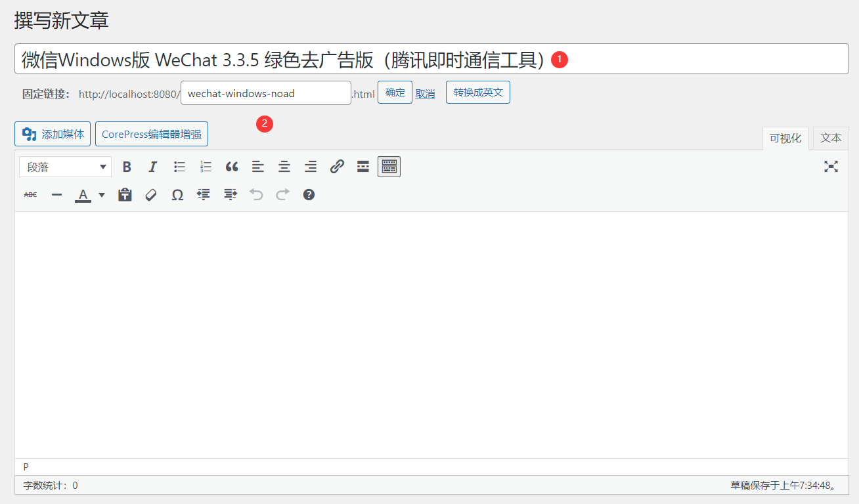Align text left
Viewport: 859px width, 504px height.
pyautogui.click(x=258, y=167)
